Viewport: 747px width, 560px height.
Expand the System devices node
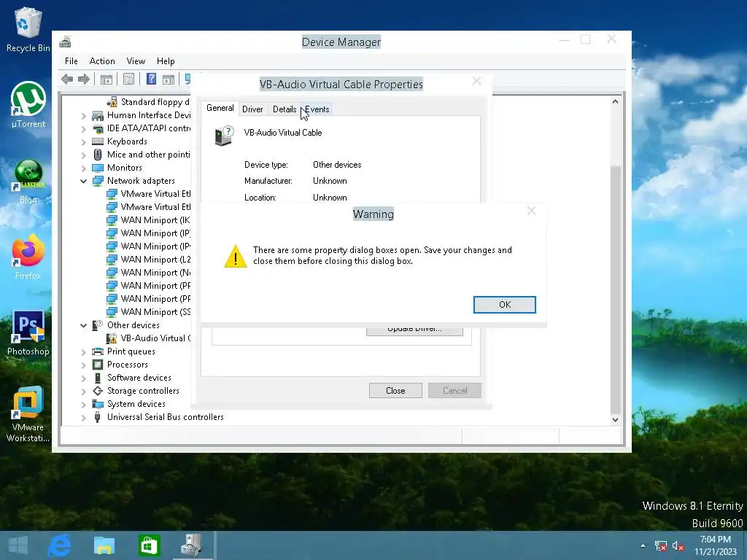coord(83,404)
